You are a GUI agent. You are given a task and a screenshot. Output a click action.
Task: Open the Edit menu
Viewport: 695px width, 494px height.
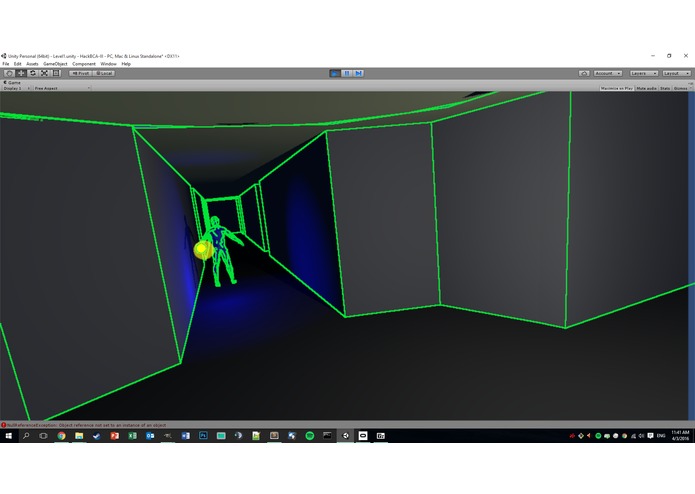pos(17,64)
